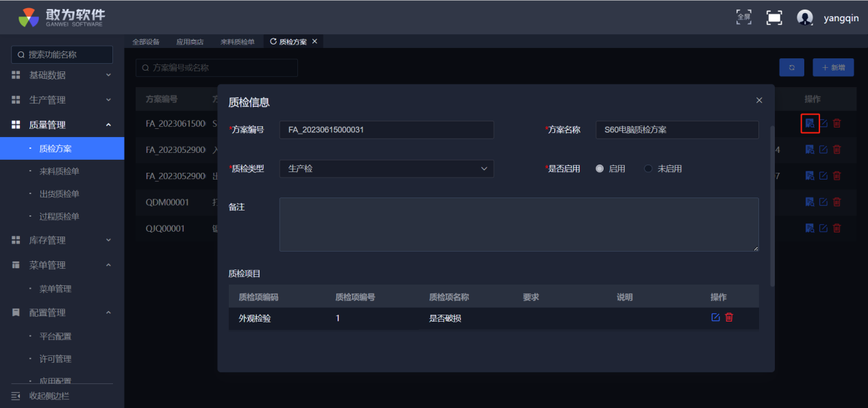Click delete trash icon in QDM00001 row
The image size is (868, 408).
(836, 202)
